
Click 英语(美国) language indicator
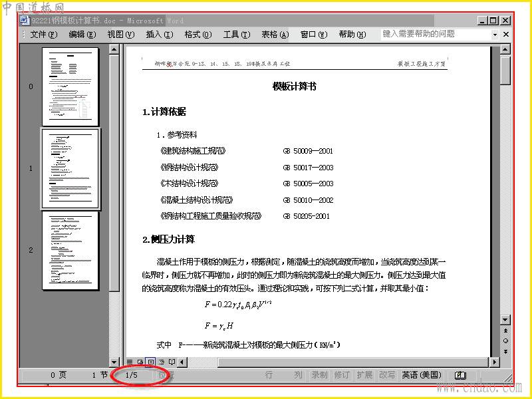pos(422,375)
